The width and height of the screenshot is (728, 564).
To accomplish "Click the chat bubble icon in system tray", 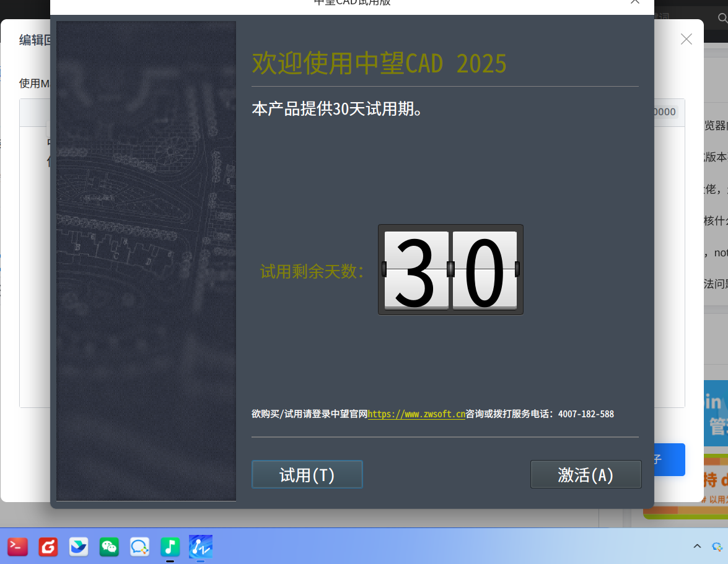I will (x=717, y=547).
